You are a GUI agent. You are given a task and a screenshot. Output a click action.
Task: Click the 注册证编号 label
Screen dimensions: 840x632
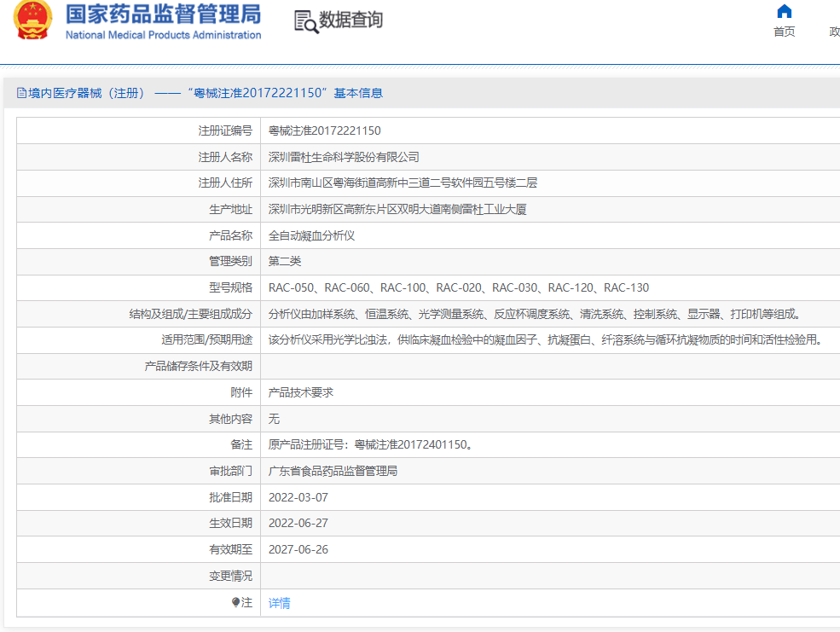(x=225, y=130)
